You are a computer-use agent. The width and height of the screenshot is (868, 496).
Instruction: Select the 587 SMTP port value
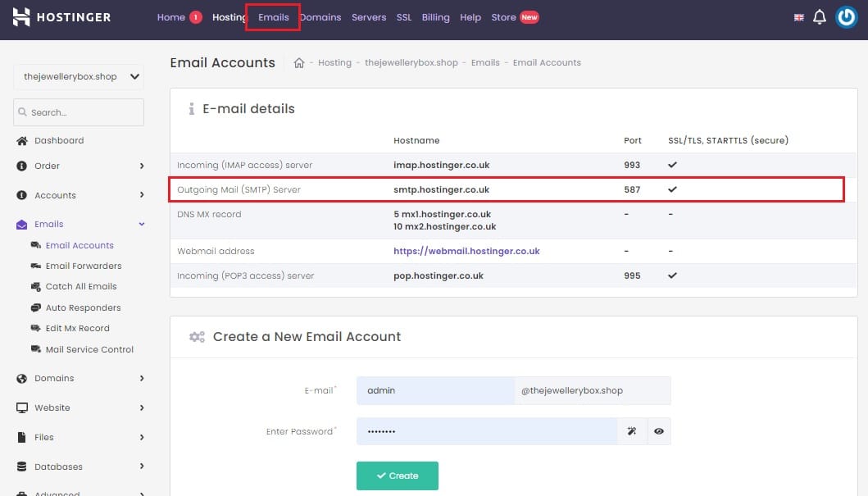(632, 189)
